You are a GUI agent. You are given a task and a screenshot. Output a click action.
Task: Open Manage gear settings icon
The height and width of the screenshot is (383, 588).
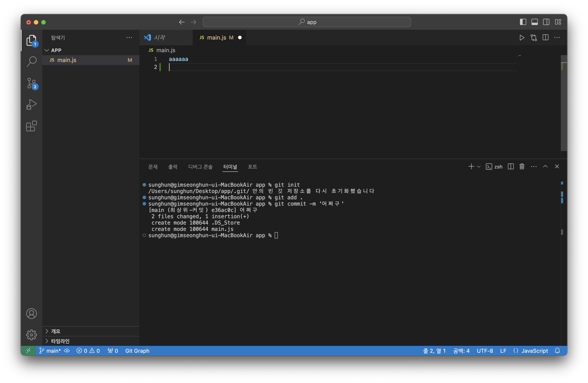pyautogui.click(x=31, y=335)
